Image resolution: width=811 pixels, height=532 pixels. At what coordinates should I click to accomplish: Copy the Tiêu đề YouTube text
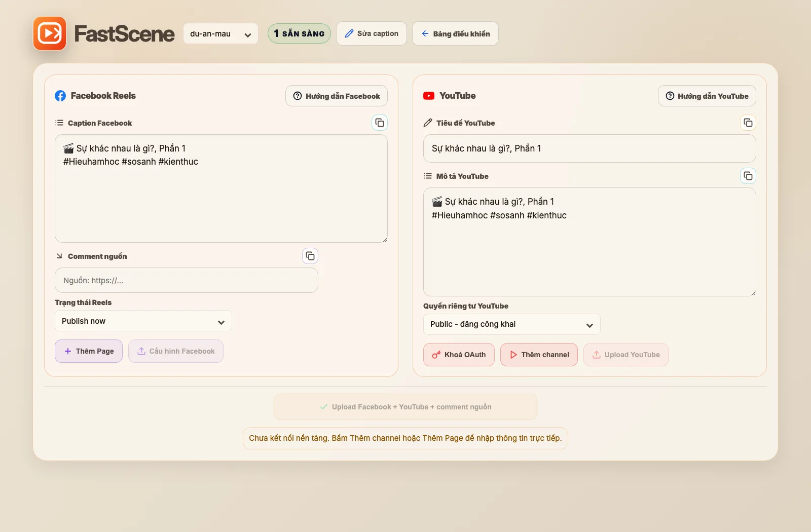coord(748,123)
